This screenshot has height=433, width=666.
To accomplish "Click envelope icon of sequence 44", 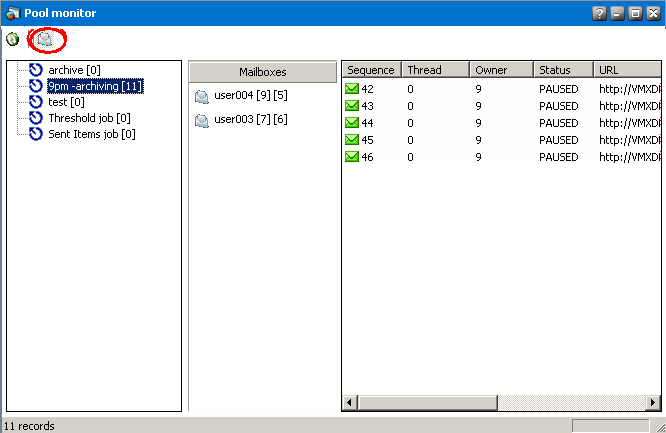I will pyautogui.click(x=352, y=122).
